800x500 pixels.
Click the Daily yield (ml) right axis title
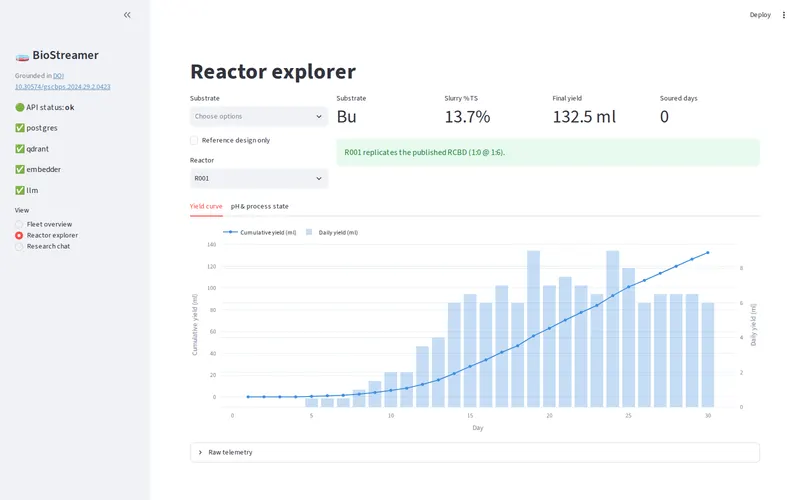tap(753, 324)
